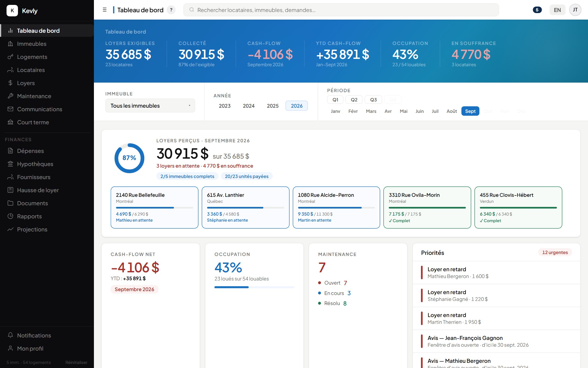The height and width of the screenshot is (368, 588).
Task: Open the help question mark icon
Action: tap(171, 10)
